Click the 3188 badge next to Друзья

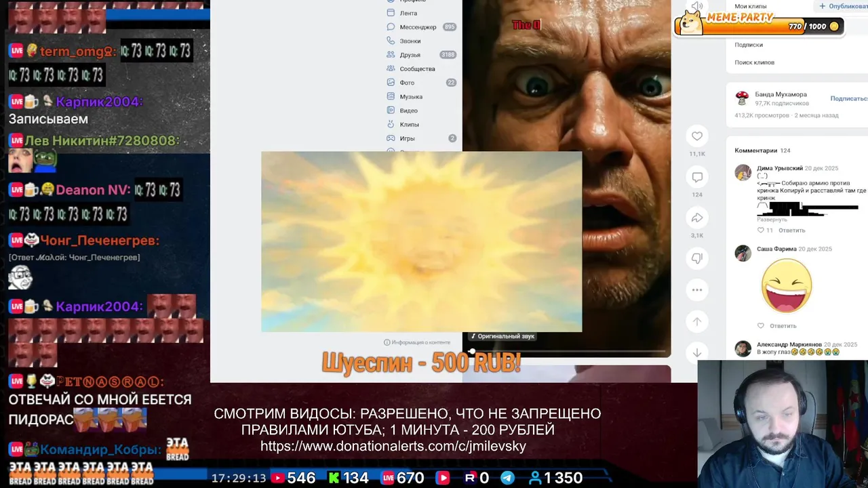pos(448,55)
